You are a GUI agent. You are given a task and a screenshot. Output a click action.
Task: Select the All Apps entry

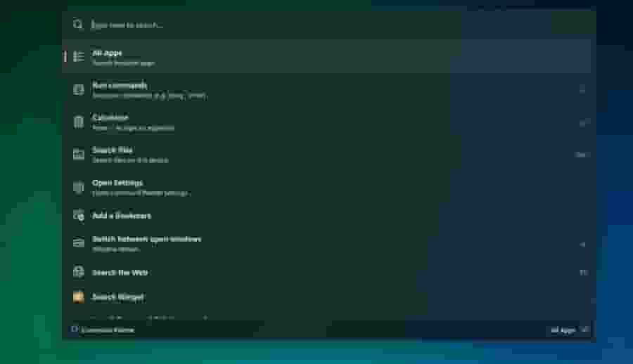click(x=326, y=56)
